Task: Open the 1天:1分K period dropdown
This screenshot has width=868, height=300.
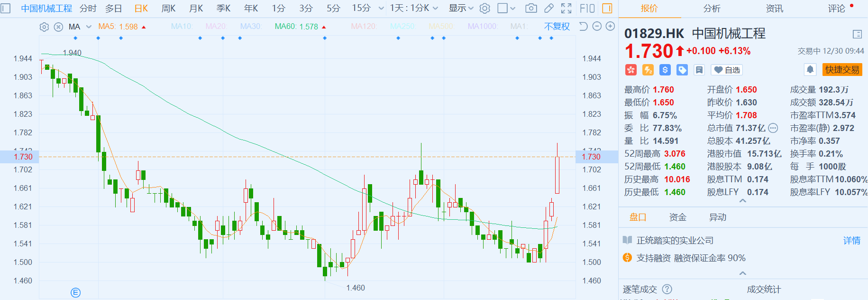Action: coord(414,9)
